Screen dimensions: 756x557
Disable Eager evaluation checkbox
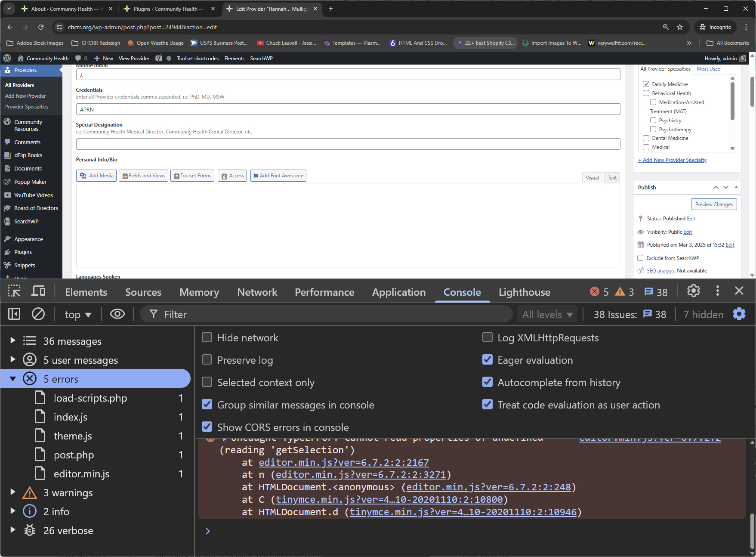pyautogui.click(x=488, y=359)
